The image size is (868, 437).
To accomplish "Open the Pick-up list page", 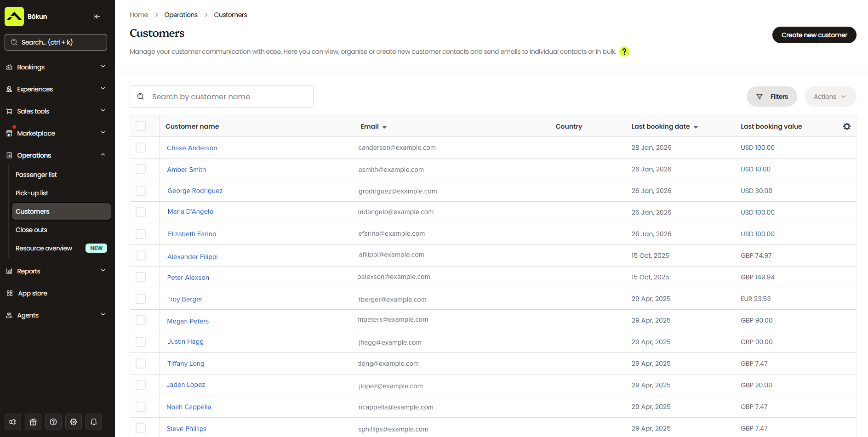I will (32, 193).
